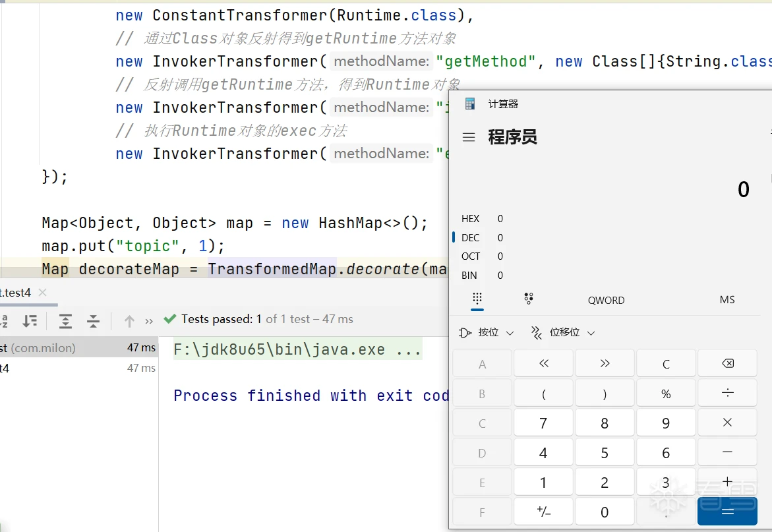Expand all test results in IntelliJ panel
Screen dimensions: 772x532
click(x=65, y=321)
